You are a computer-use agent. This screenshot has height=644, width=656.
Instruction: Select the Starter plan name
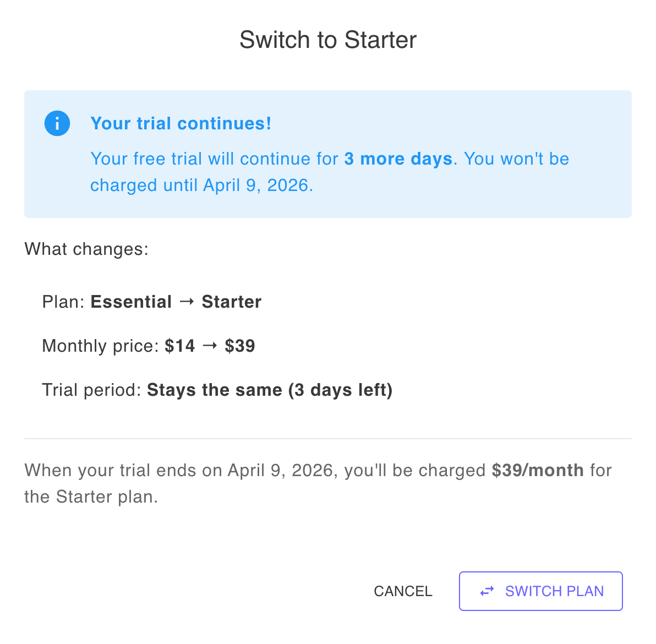coord(232,302)
